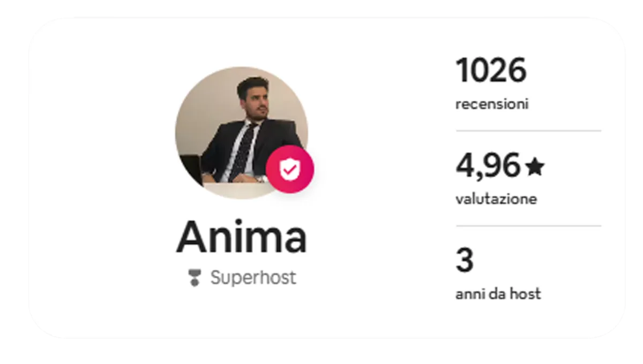Click the pink verified shield badge
Viewport: 643px width, 364px height.
[290, 169]
